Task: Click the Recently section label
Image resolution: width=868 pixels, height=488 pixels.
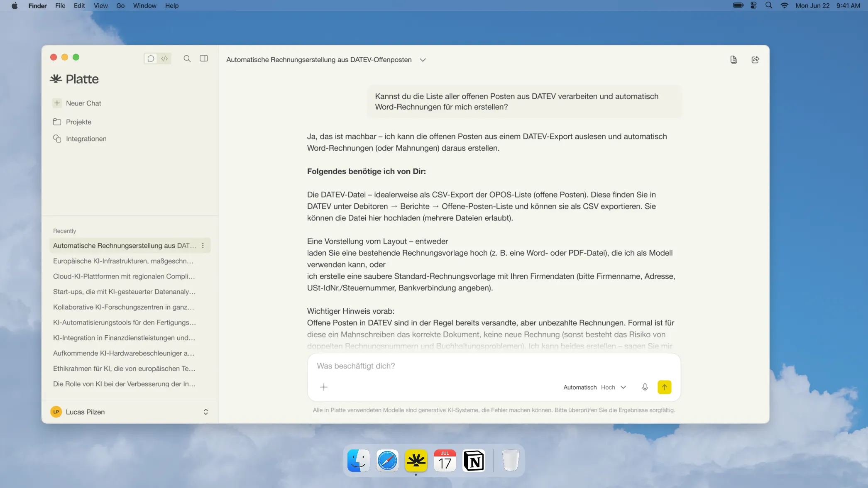Action: [x=64, y=231]
